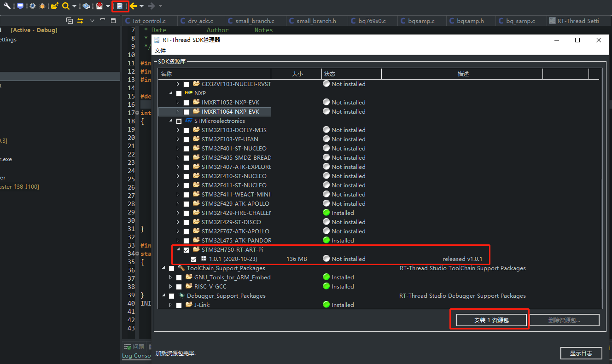Sort by the 状态 column header
Image resolution: width=612 pixels, height=364 pixels.
pos(352,74)
